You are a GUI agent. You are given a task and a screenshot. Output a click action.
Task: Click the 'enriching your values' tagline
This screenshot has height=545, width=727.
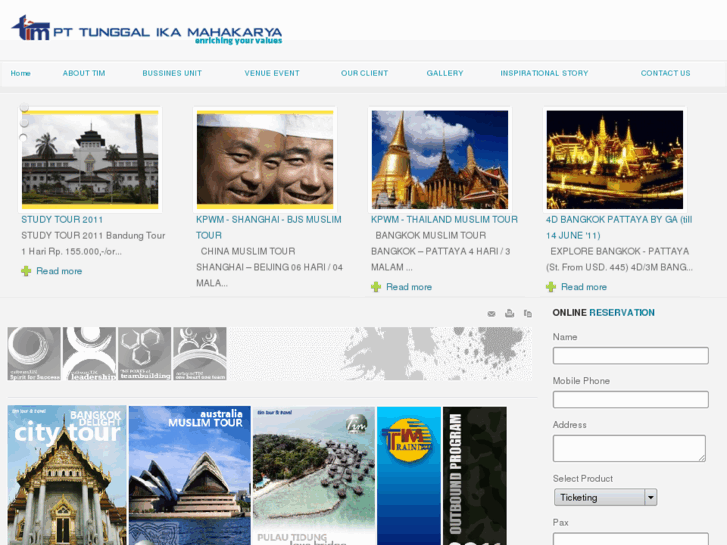[238, 41]
